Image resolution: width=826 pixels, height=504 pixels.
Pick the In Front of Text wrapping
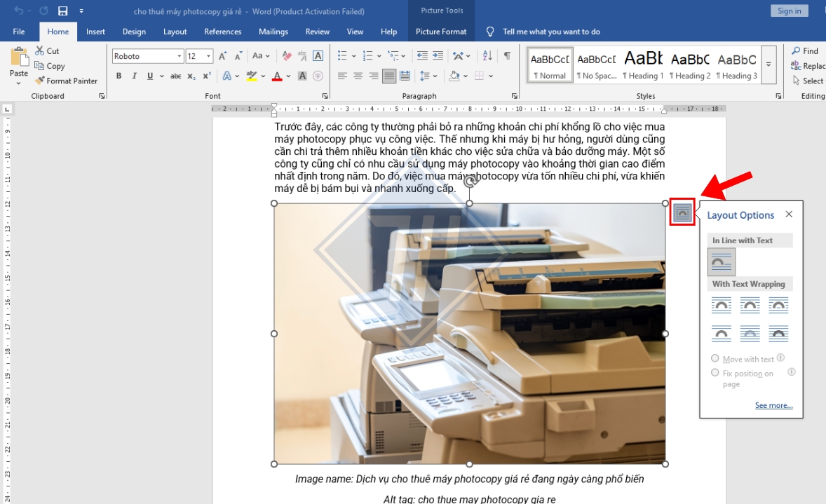click(x=778, y=334)
